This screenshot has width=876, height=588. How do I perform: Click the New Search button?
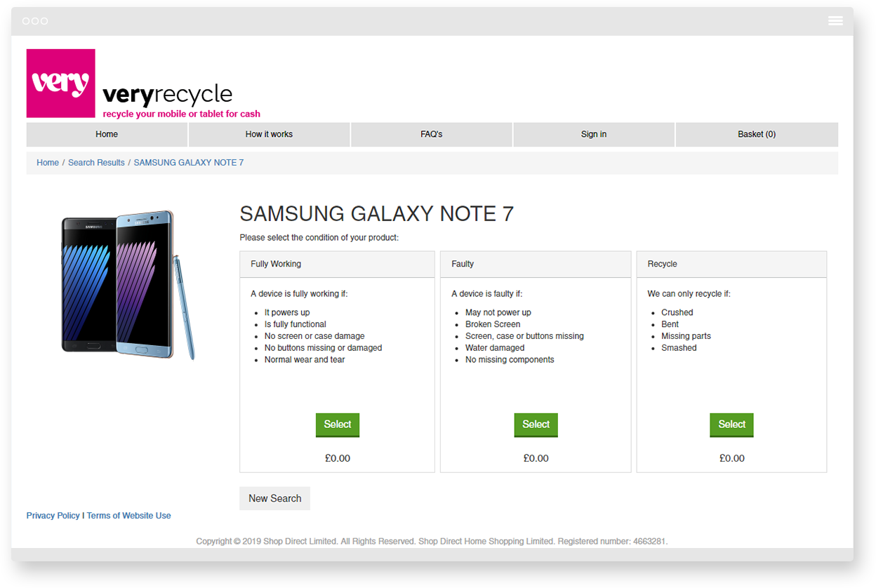tap(274, 498)
